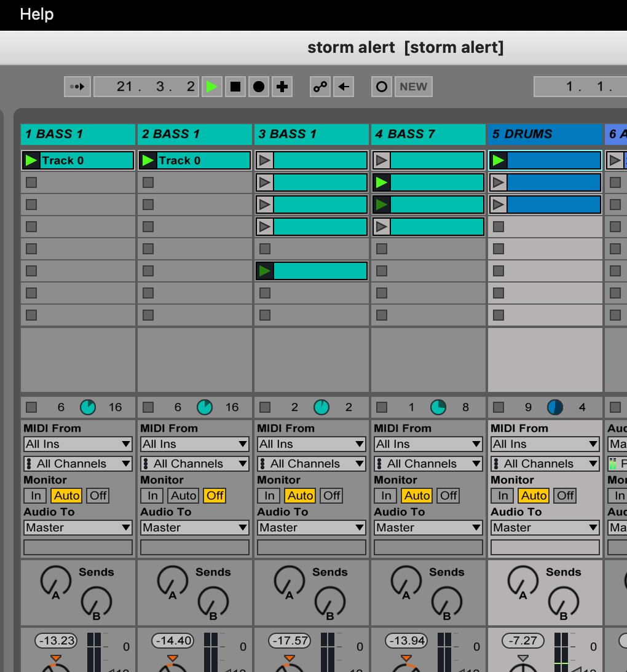Select the 2 BASS 1 track header
Image resolution: width=627 pixels, height=672 pixels.
195,134
